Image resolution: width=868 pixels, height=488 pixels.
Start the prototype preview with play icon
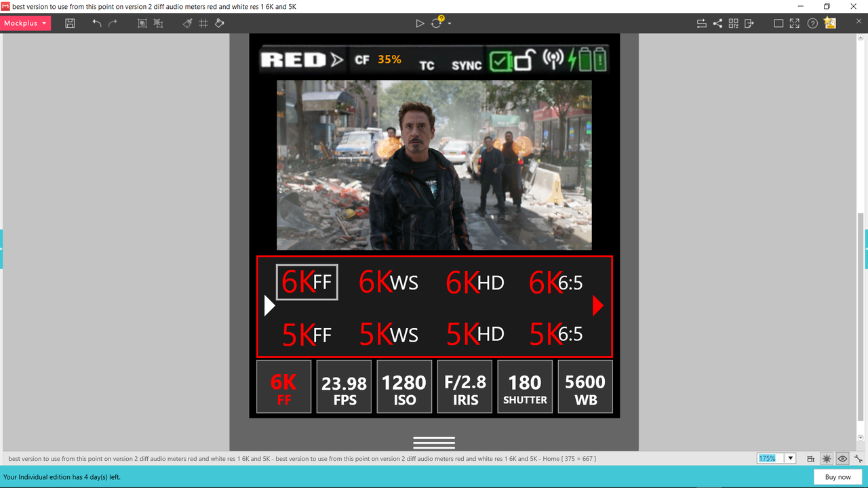point(420,23)
